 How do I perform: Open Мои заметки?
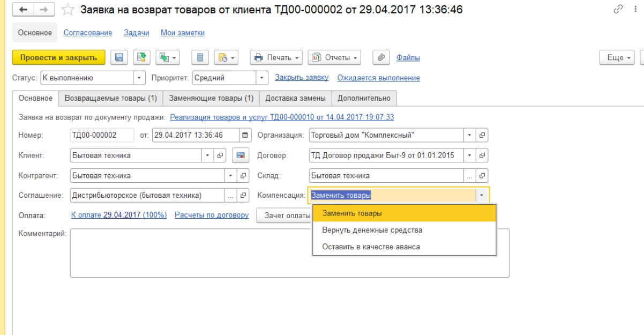(x=183, y=33)
